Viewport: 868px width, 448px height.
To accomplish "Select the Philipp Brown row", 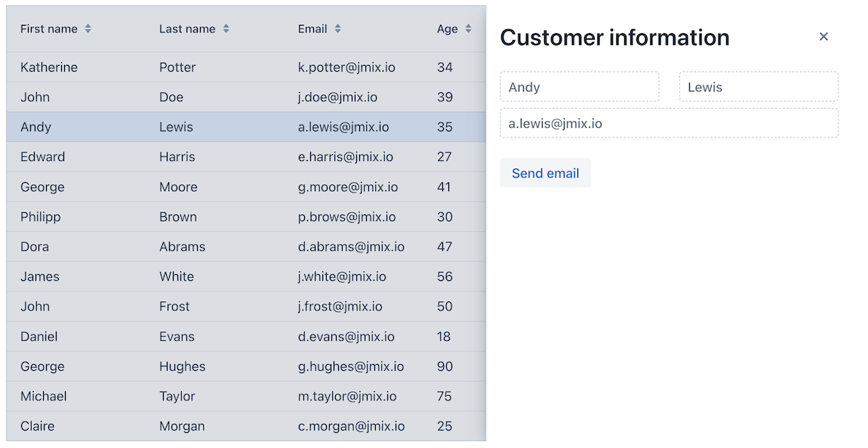I will tap(226, 217).
